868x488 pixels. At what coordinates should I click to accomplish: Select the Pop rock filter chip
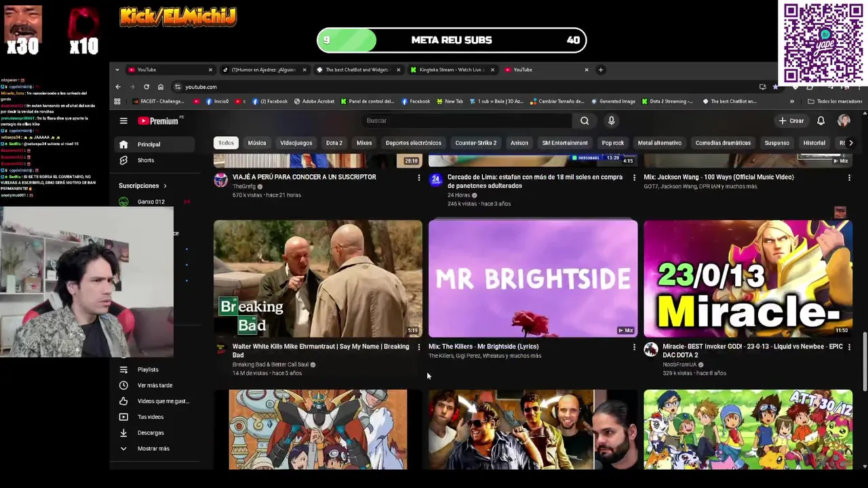(613, 143)
